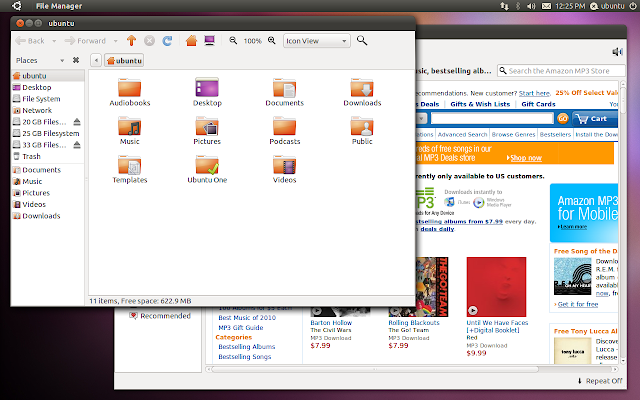The width and height of the screenshot is (640, 400).
Task: Open Computer location from the toolbar
Action: click(209, 40)
